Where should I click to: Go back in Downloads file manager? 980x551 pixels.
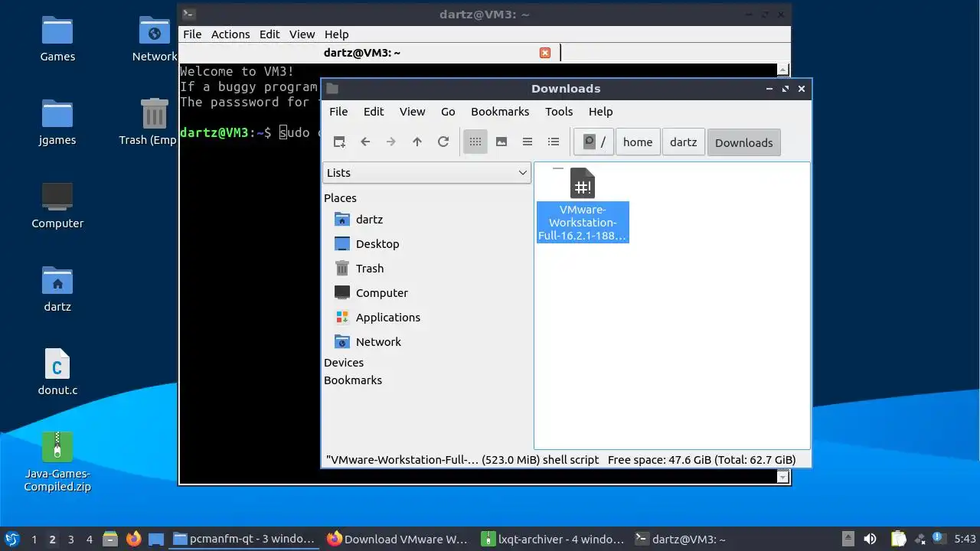365,142
